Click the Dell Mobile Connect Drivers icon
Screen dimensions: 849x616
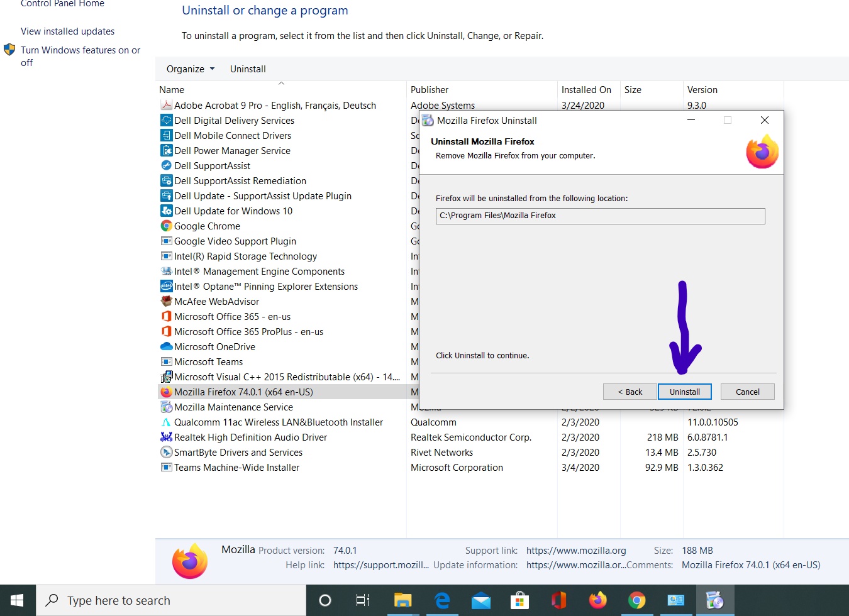click(x=167, y=135)
